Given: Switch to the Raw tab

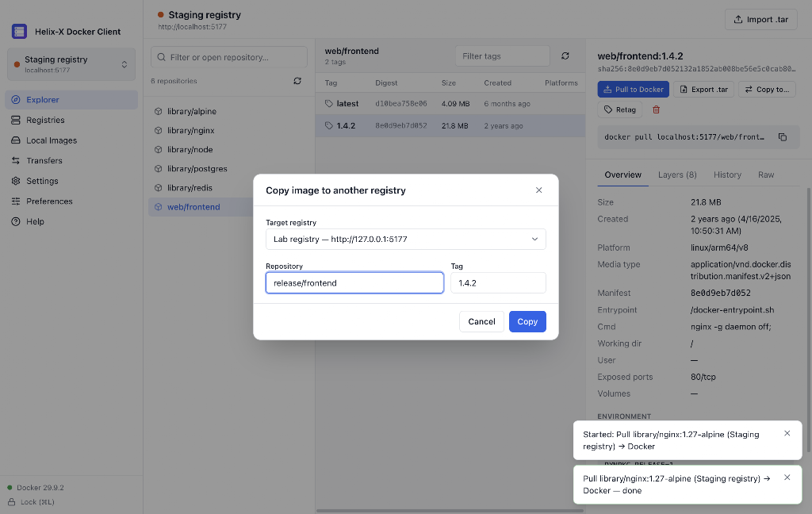Looking at the screenshot, I should pos(766,175).
